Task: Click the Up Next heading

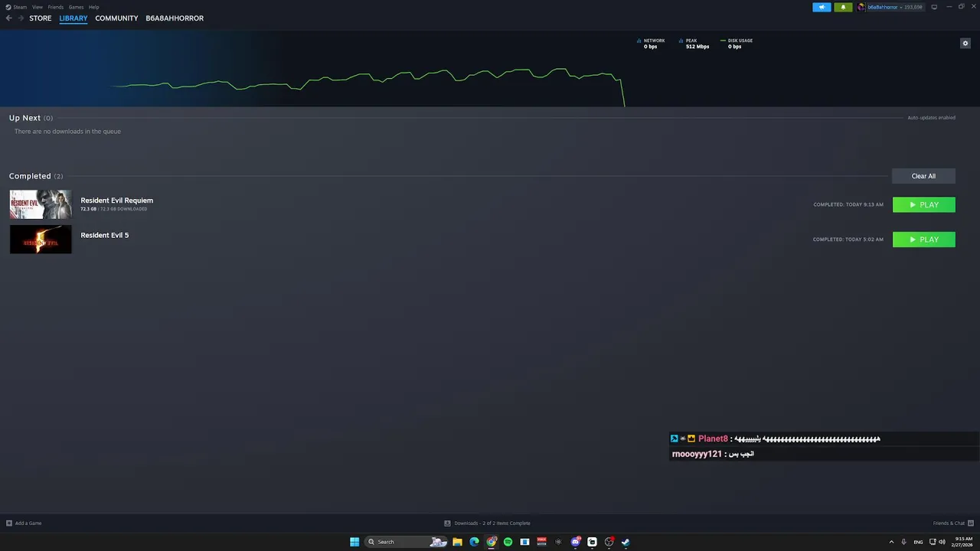Action: (24, 118)
